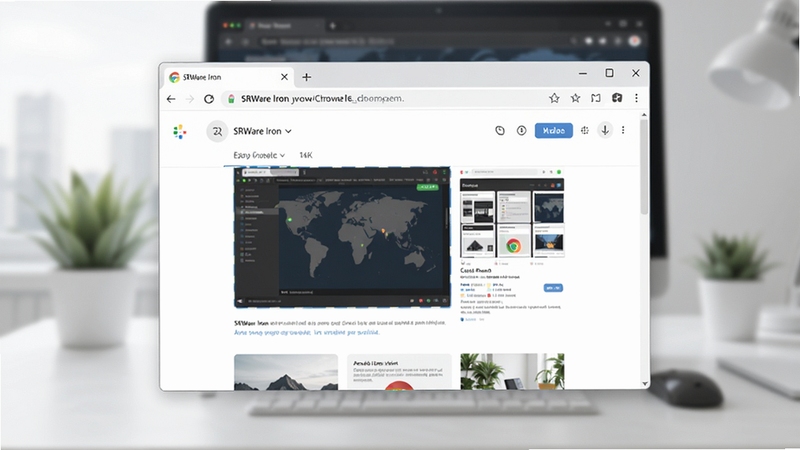Click the crosshair icon right of blue button
The image size is (800, 450).
click(585, 131)
